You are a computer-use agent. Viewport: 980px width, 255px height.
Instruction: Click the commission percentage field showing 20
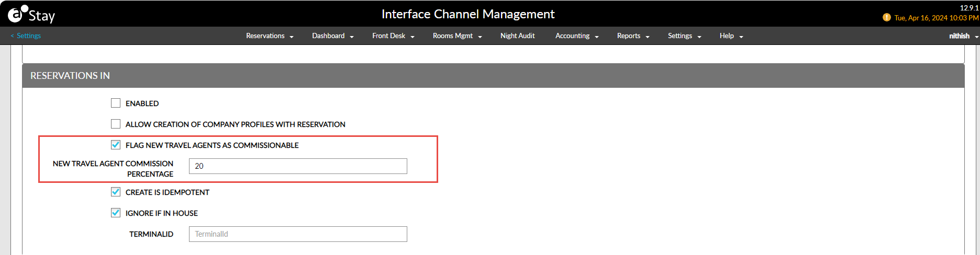[x=298, y=166]
